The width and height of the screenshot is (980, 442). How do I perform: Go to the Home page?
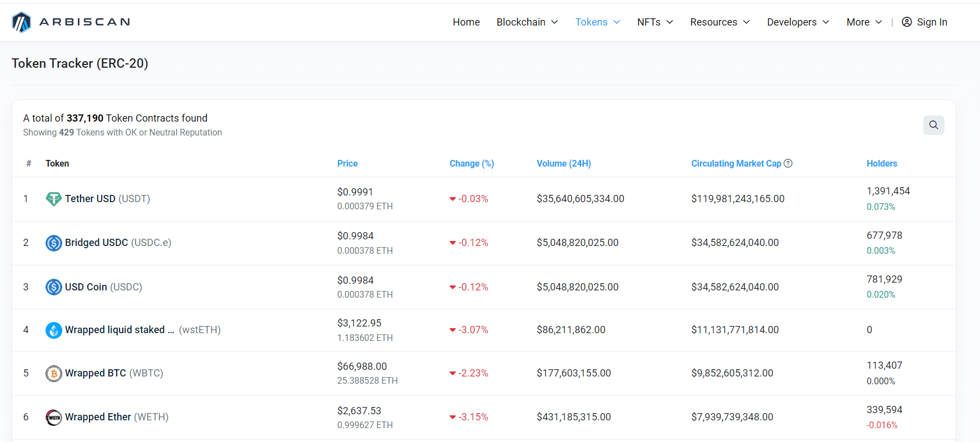tap(466, 22)
